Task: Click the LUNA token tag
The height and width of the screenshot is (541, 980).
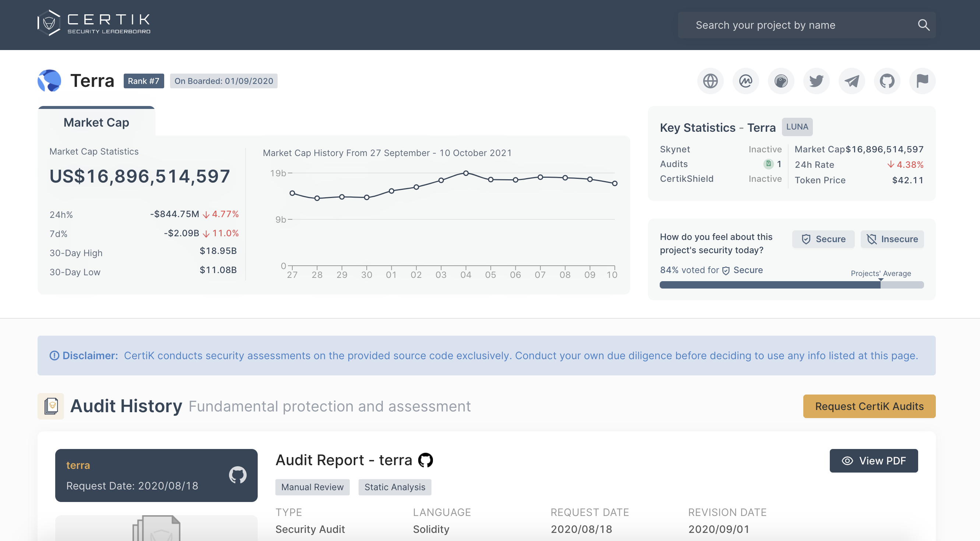Action: coord(797,127)
